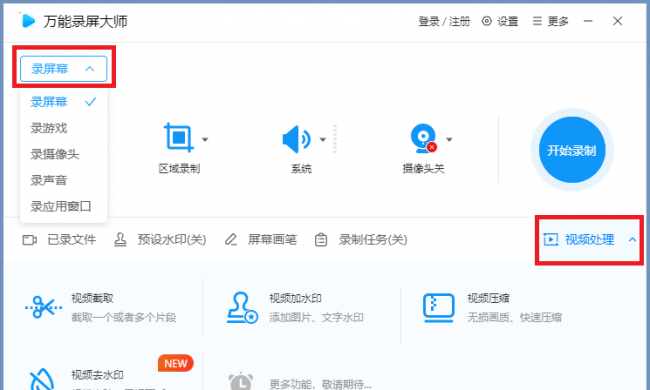Open the 视频压缩 compression tool label

[488, 298]
